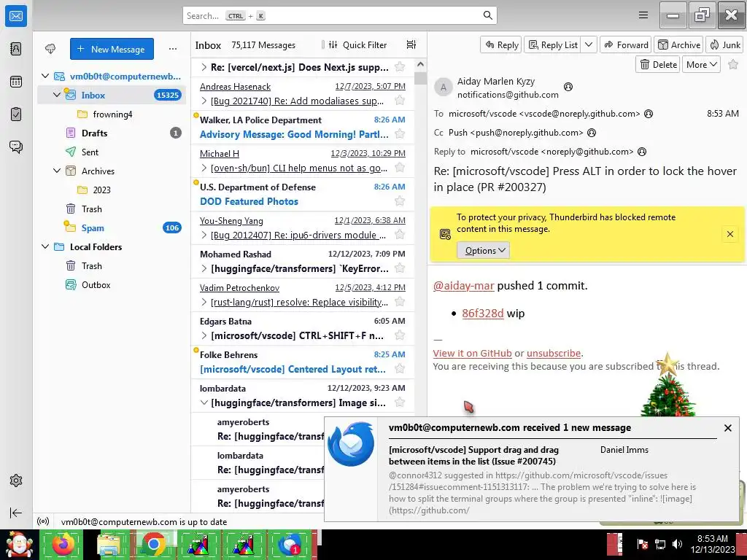The image size is (747, 560).
Task: Click Thunderbird taskbar icon
Action: 289,544
